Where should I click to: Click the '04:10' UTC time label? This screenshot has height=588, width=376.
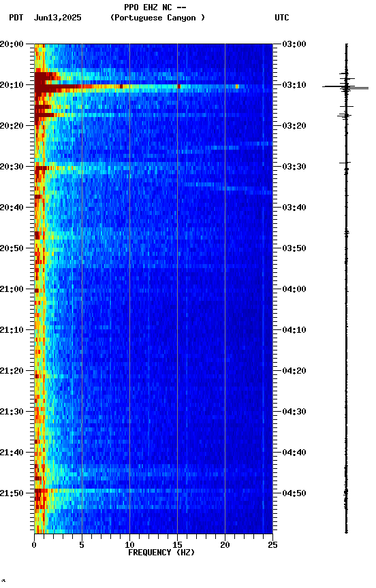(x=294, y=330)
